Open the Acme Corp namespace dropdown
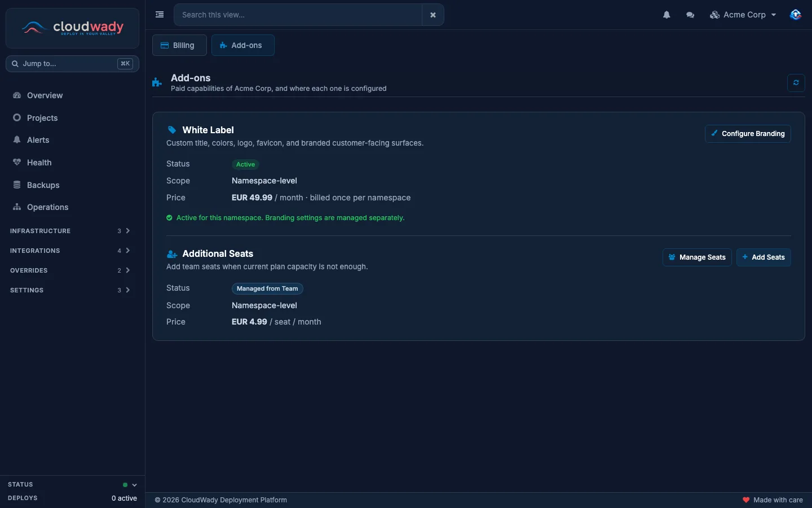Screen dimensions: 812x508 coord(743,15)
